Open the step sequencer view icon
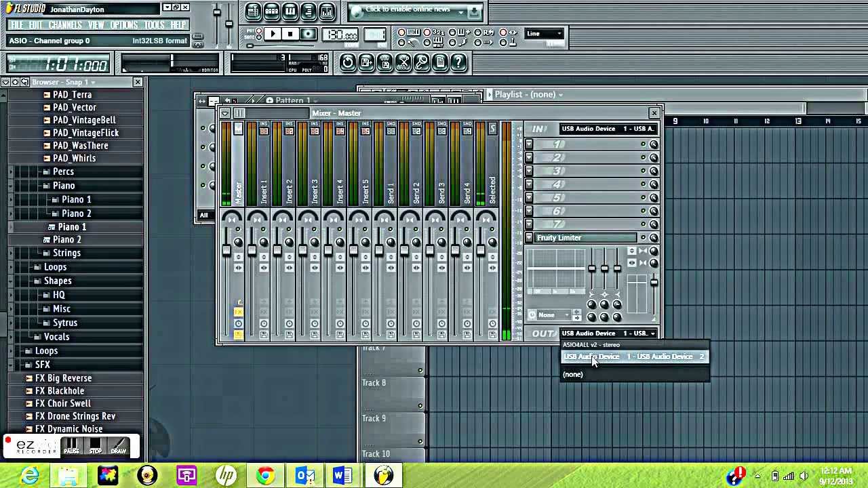The height and width of the screenshot is (488, 868). (x=271, y=11)
